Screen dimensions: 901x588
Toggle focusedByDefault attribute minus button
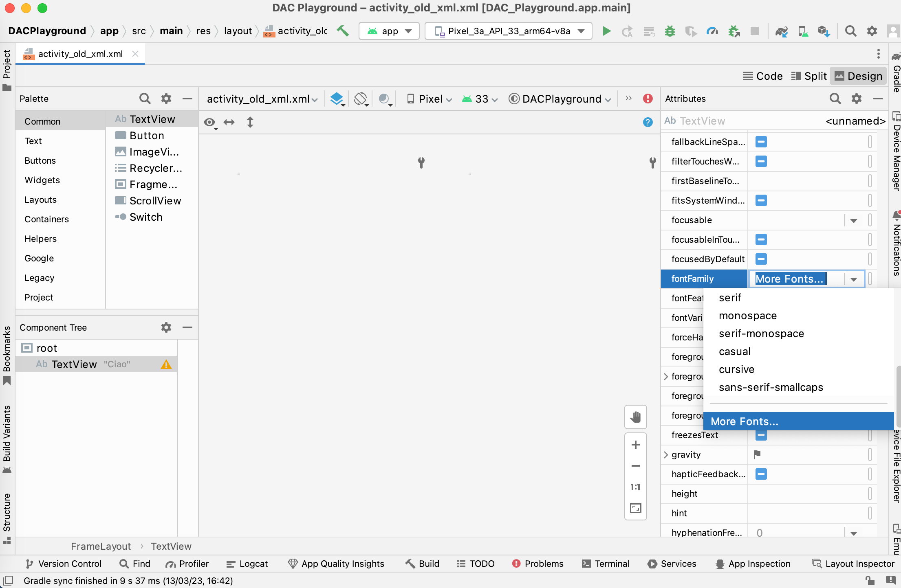[x=761, y=259]
